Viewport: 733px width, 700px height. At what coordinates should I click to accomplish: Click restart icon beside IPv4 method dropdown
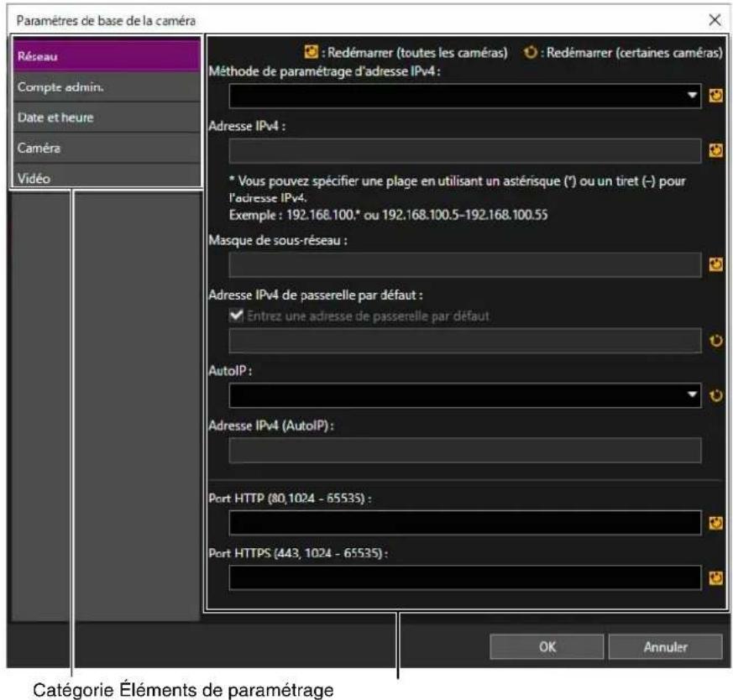pyautogui.click(x=715, y=96)
